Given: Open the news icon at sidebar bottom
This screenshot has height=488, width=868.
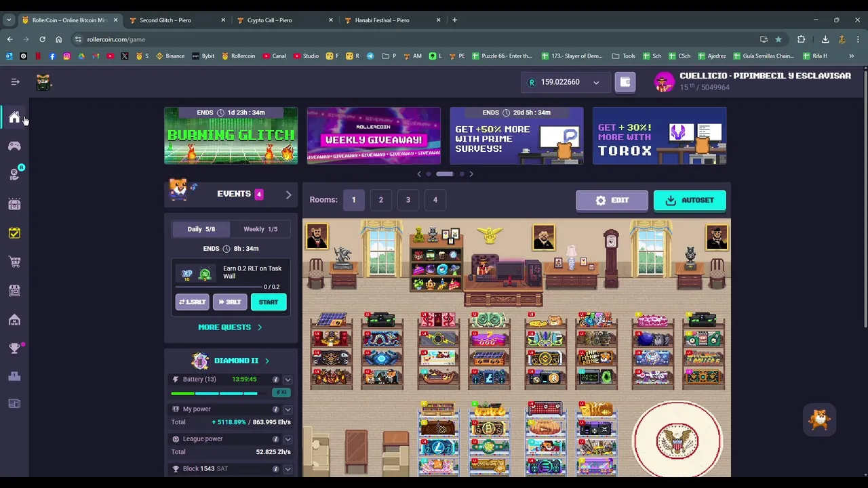Looking at the screenshot, I should click(x=14, y=404).
